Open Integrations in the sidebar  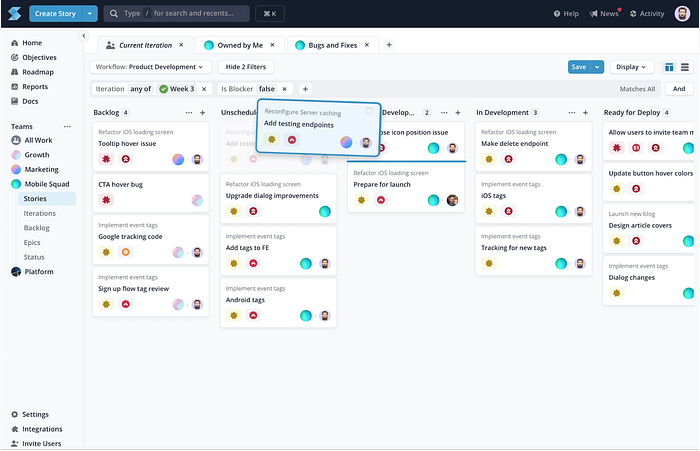(37, 429)
